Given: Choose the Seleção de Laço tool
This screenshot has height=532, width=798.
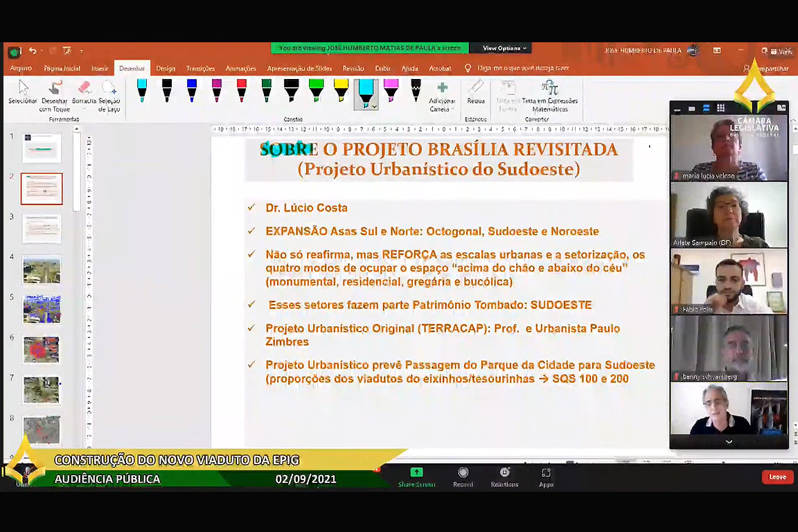Looking at the screenshot, I should pyautogui.click(x=109, y=94).
